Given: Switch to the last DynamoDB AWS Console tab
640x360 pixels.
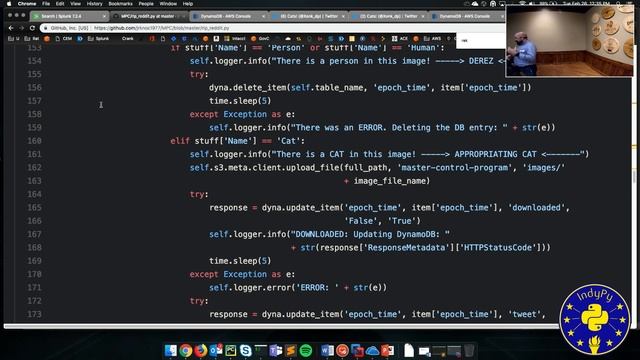Looking at the screenshot, I should [467, 16].
